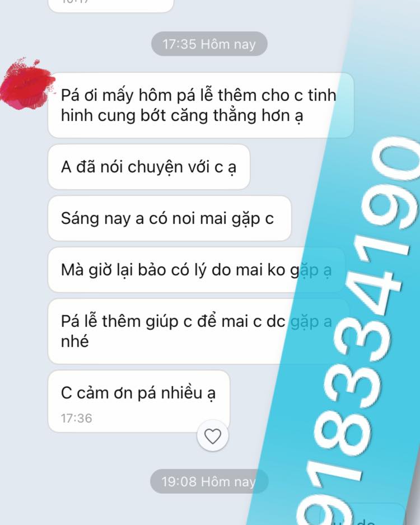Tap message 'A đã nói chuyện với c ạ'
This screenshot has width=420, height=525.
tap(149, 167)
